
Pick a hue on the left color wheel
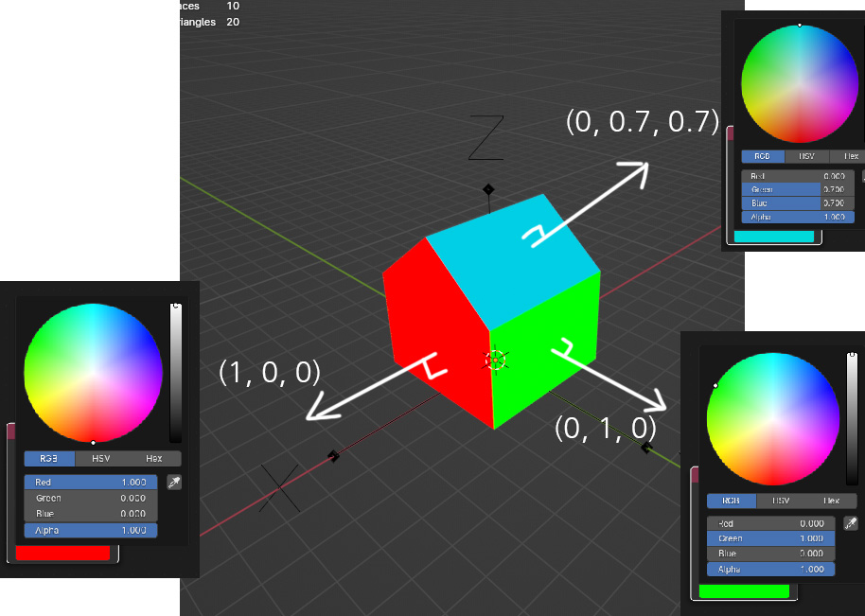click(x=95, y=374)
